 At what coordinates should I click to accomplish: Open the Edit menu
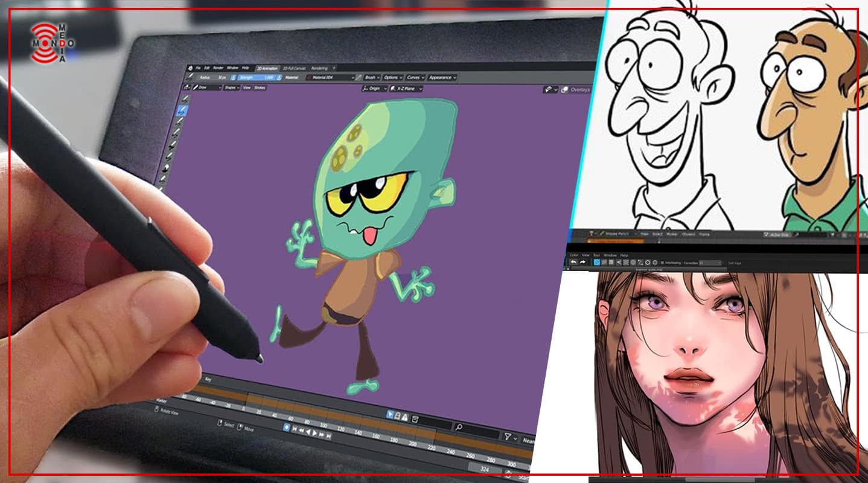click(206, 66)
